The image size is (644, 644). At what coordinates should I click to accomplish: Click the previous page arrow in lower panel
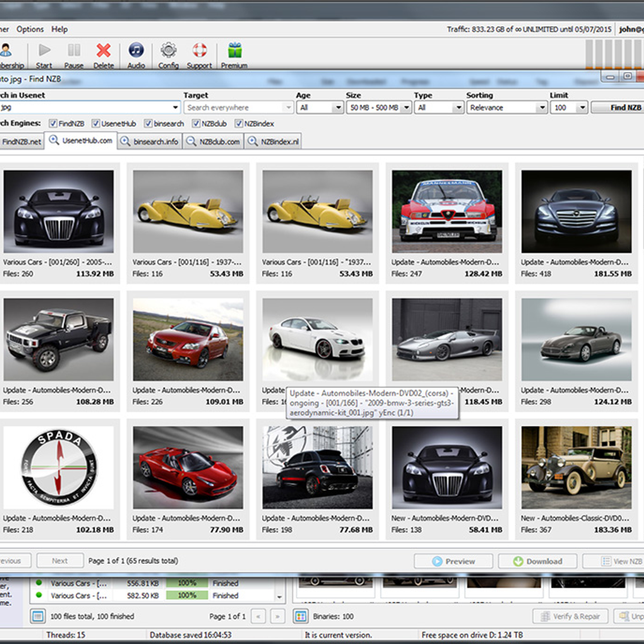(258, 616)
